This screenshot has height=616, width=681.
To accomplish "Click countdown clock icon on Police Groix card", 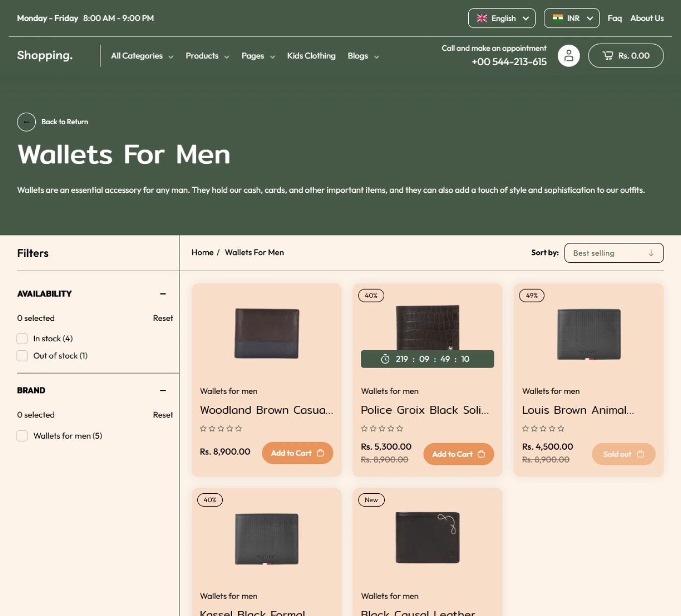I will click(x=385, y=359).
